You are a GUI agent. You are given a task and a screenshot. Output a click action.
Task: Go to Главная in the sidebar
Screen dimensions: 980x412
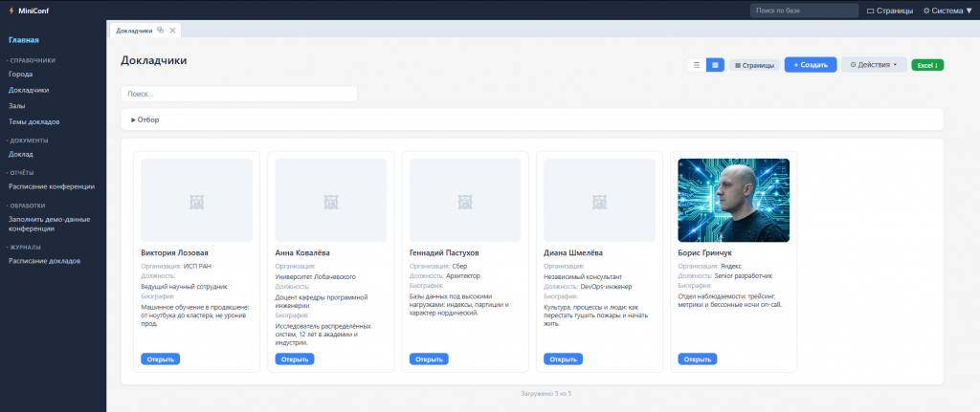[x=24, y=40]
